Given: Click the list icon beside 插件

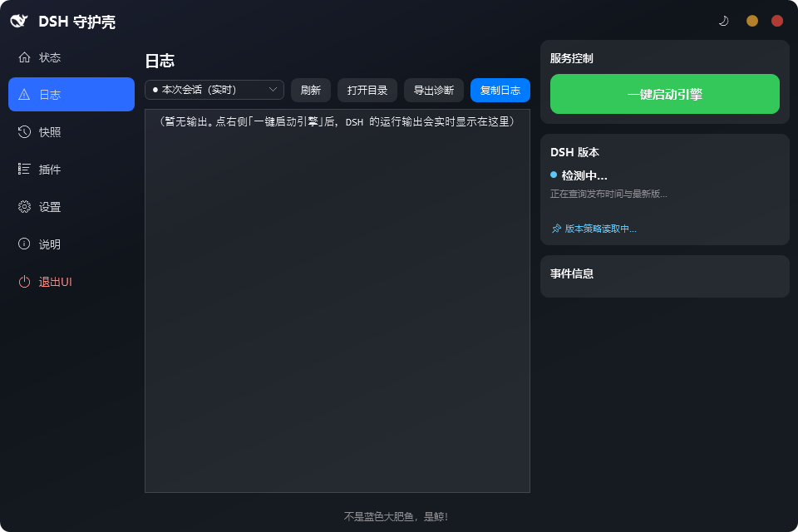Looking at the screenshot, I should click(24, 169).
